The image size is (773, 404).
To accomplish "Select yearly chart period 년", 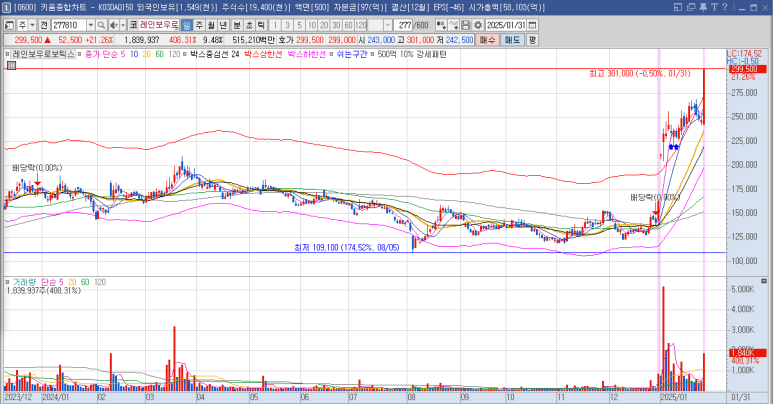I will (223, 25).
